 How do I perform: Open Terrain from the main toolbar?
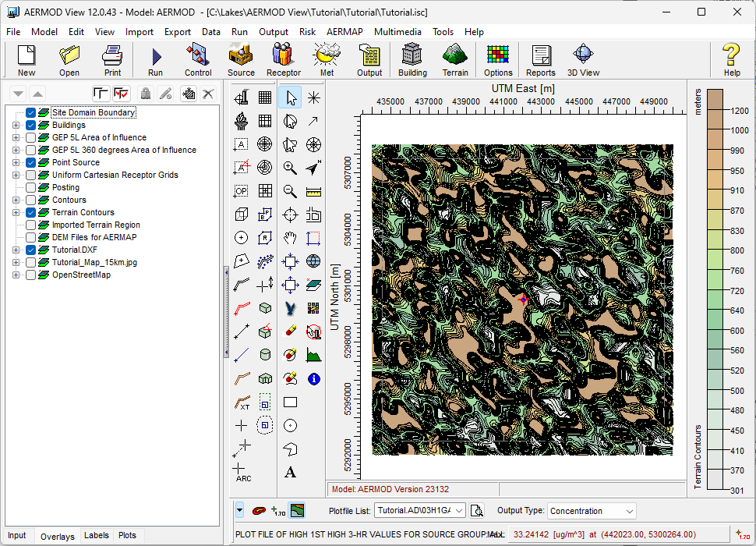click(455, 60)
